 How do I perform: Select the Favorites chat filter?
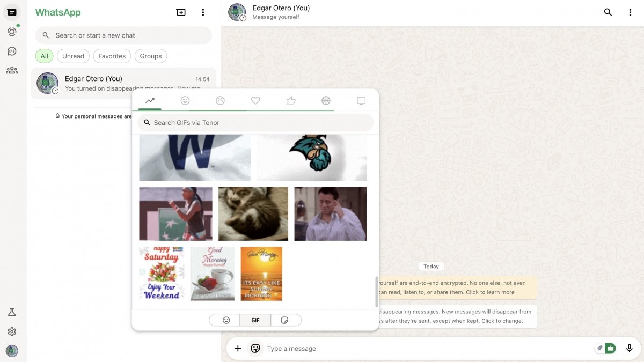pyautogui.click(x=112, y=56)
